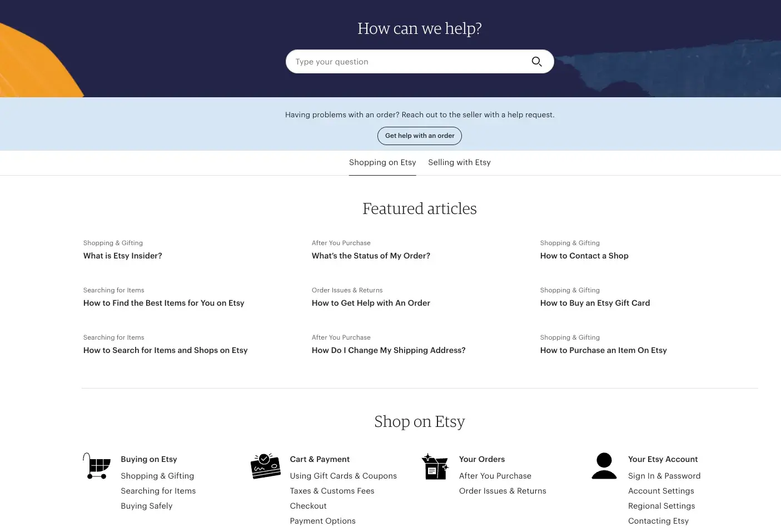Select How Do I Change My Shipping Address

[389, 350]
